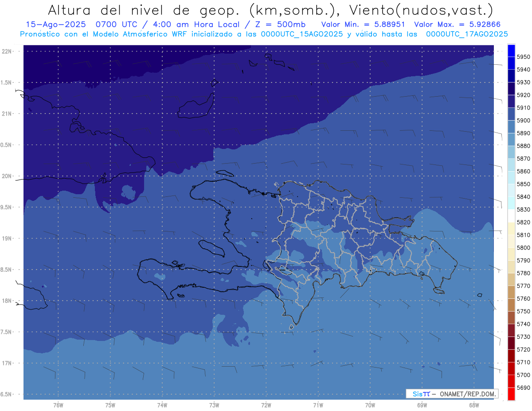Image resolution: width=532 pixels, height=411 pixels.
Task: Click the white swatch between 5830 and 5820
Action: [511, 216]
